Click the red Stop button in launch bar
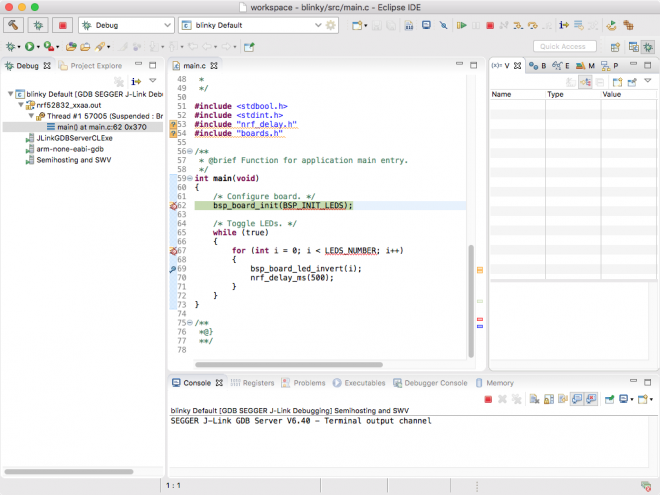660x495 pixels. pos(65,24)
